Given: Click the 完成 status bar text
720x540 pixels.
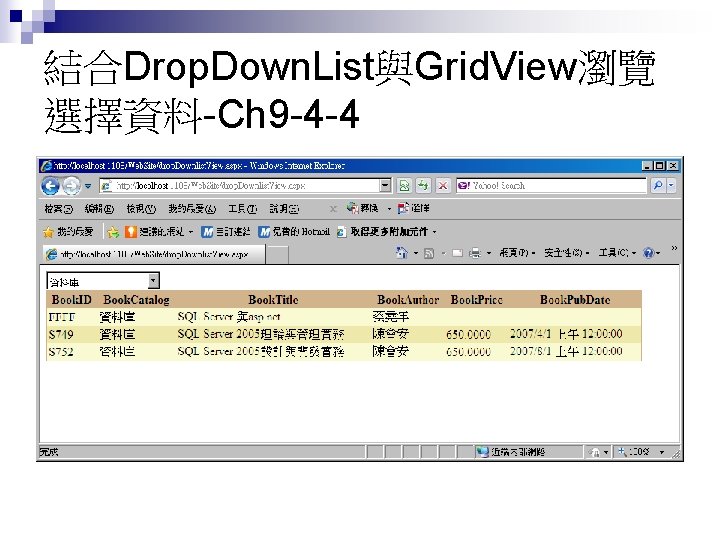Looking at the screenshot, I should click(x=49, y=452).
